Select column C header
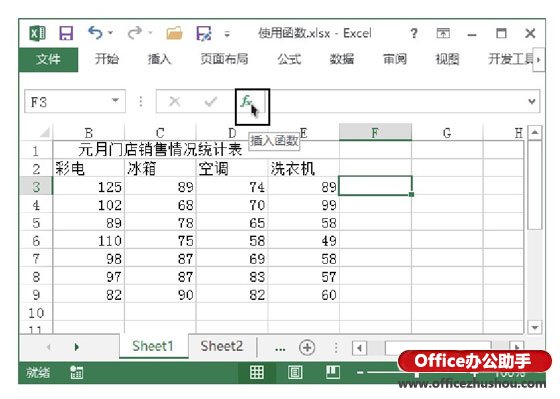 tap(160, 133)
